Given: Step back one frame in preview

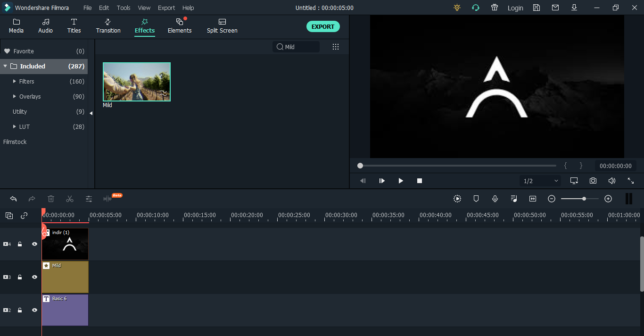Looking at the screenshot, I should click(x=363, y=181).
